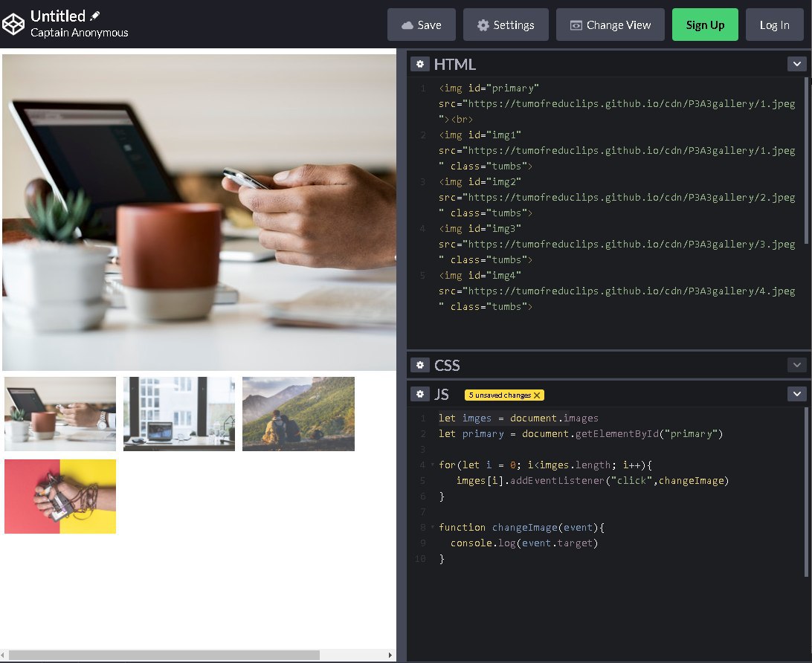This screenshot has height=663, width=812.
Task: Click preview scrollbar right arrow
Action: click(x=390, y=655)
